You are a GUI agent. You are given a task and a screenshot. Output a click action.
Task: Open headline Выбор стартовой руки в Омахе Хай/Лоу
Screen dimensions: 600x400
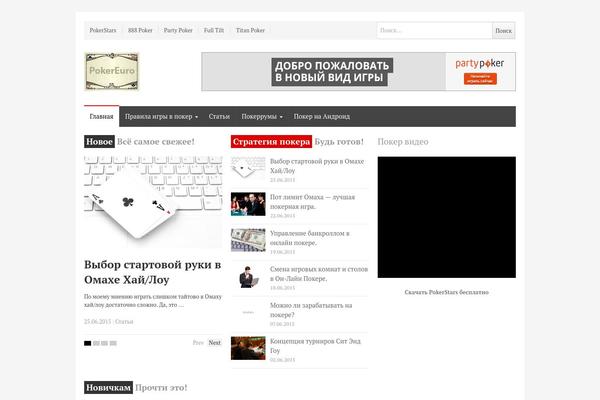coord(153,272)
